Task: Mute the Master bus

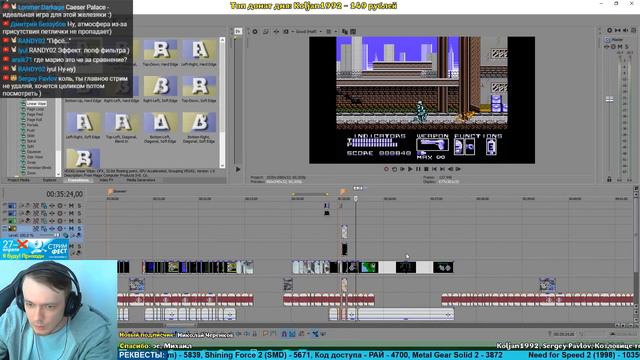Action: click(620, 47)
